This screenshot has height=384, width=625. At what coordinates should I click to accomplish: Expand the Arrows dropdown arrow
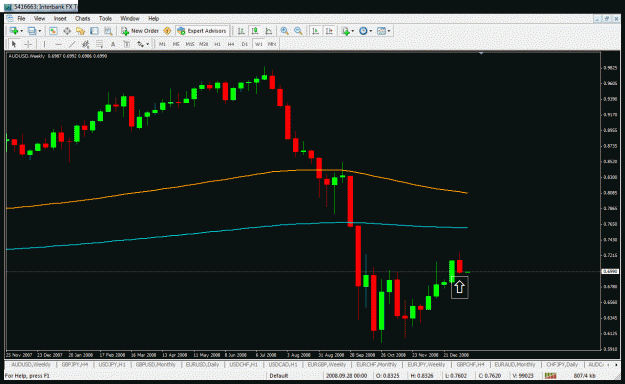tap(148, 44)
